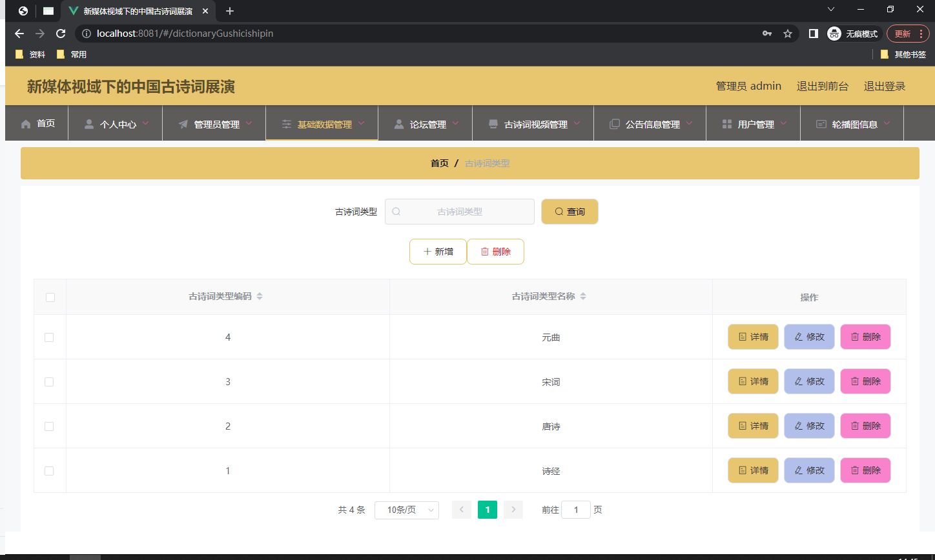Click the next page arrow in pagination
Screen dimensions: 935x560
[x=513, y=510]
